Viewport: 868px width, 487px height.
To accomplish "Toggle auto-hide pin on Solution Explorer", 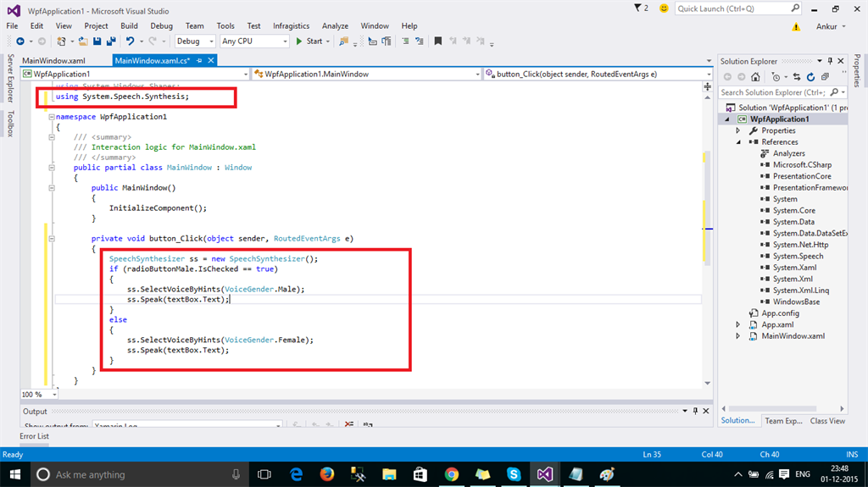I will click(x=830, y=61).
